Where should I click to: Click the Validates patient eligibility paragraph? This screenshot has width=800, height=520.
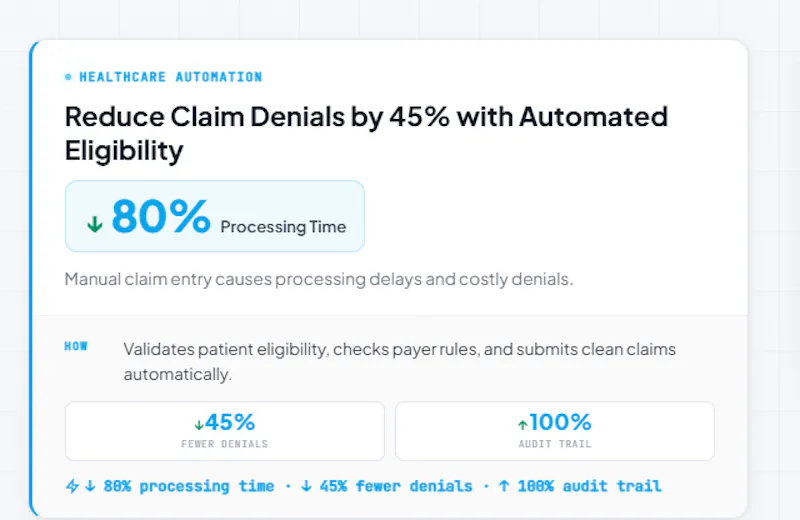click(399, 361)
